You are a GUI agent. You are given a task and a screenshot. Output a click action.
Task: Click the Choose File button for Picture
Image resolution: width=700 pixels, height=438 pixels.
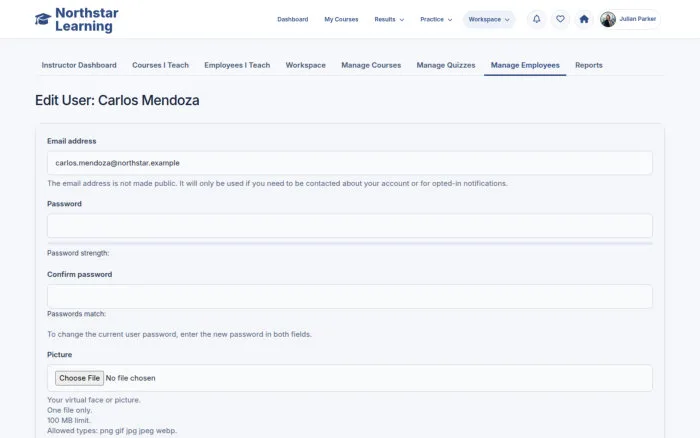point(79,378)
